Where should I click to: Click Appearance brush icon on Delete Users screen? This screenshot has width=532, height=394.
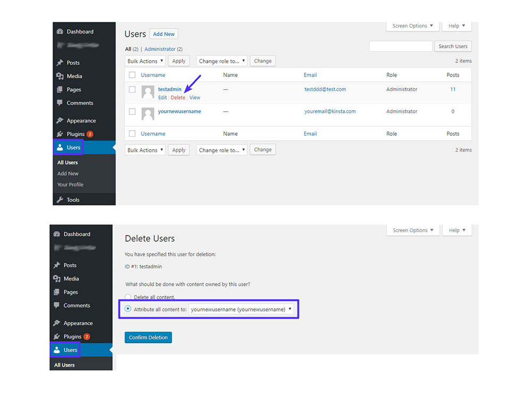(57, 323)
